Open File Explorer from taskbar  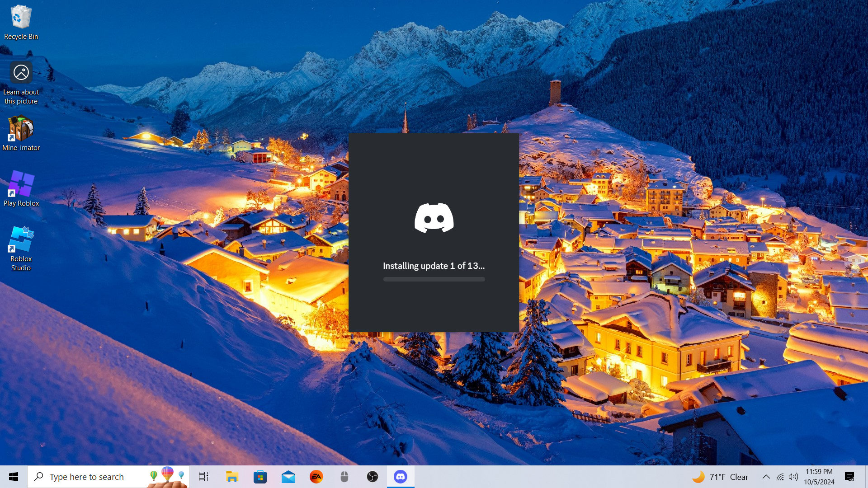(232, 477)
